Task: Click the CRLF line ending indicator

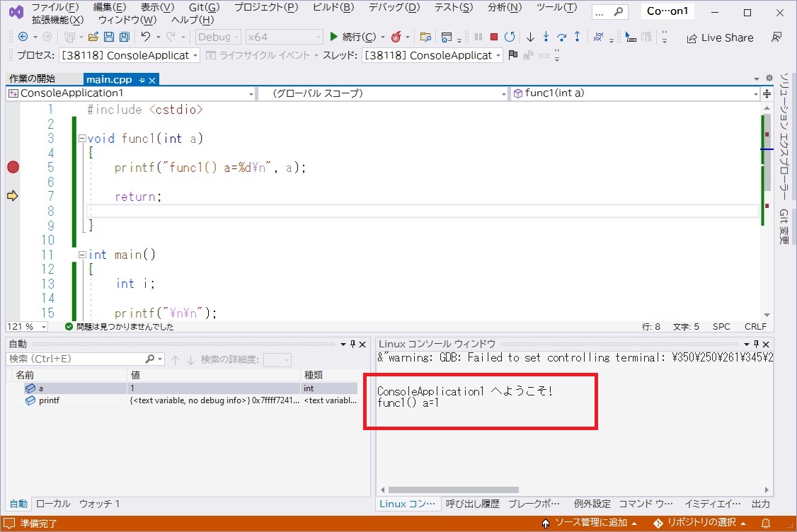Action: coord(755,327)
